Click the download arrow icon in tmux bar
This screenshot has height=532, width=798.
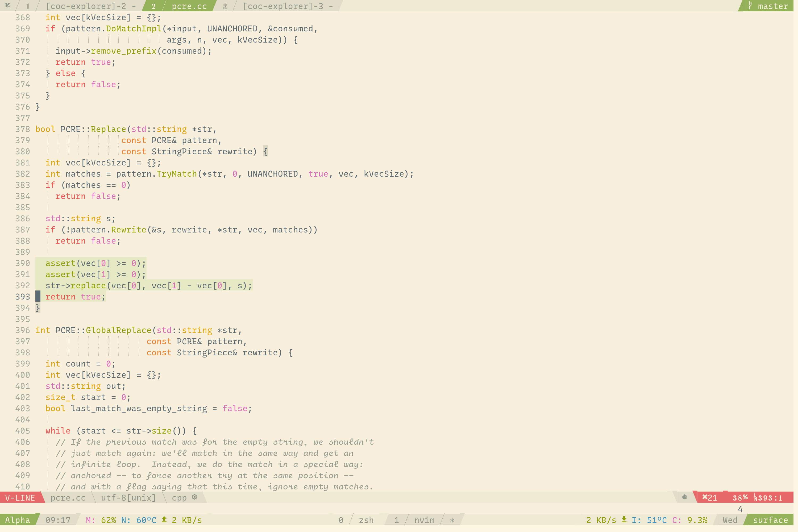tap(624, 520)
